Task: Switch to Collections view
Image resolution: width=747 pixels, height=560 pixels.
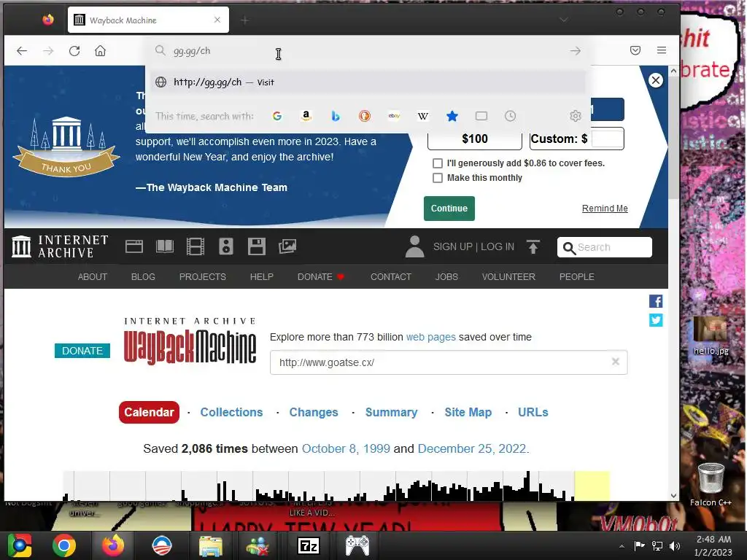Action: pos(231,412)
